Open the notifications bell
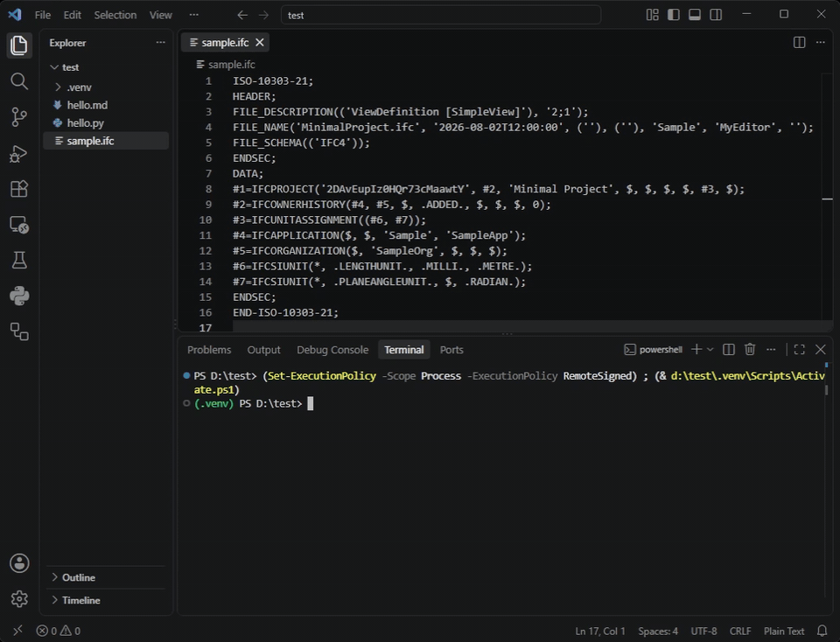 (x=822, y=631)
